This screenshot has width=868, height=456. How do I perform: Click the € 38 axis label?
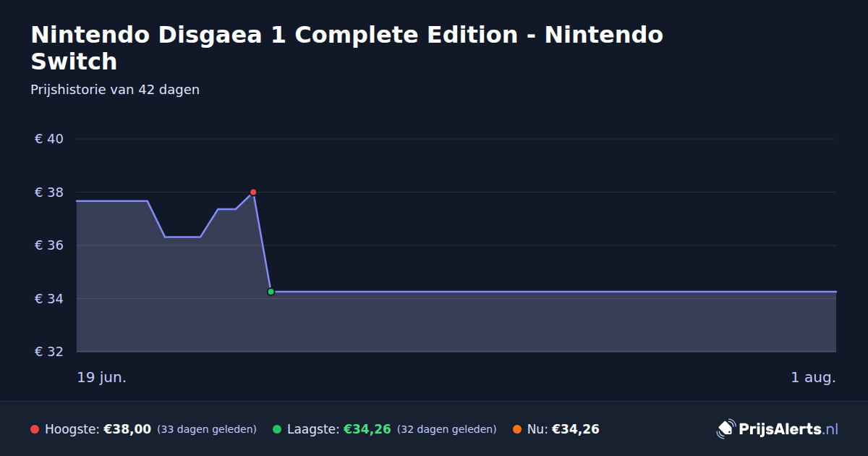tap(49, 193)
